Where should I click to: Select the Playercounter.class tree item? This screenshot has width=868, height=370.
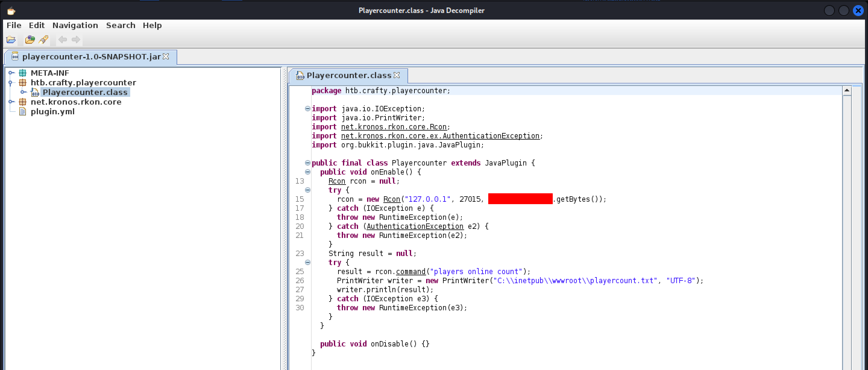coord(85,92)
